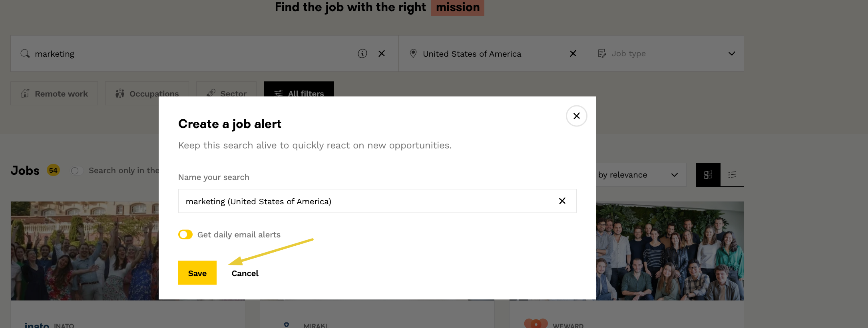Select the Remote work filter
Viewport: 868px width, 328px height.
pos(54,94)
